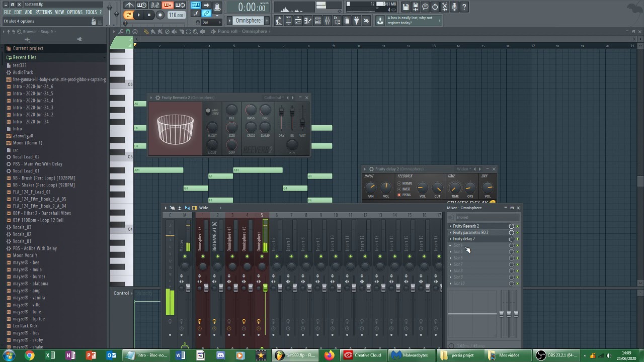Open help with the question mark icon

pyautogui.click(x=464, y=7)
